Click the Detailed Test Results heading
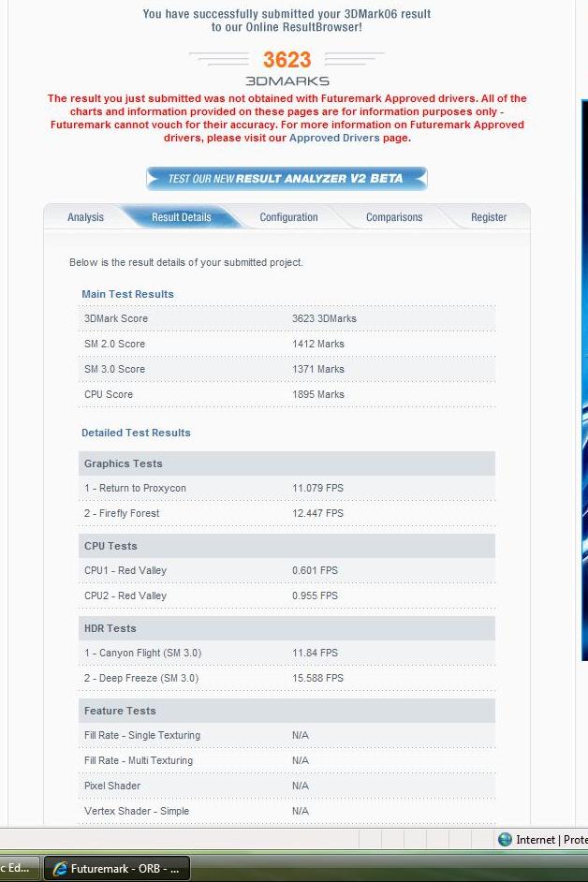Screen dimensions: 588x882 click(136, 433)
